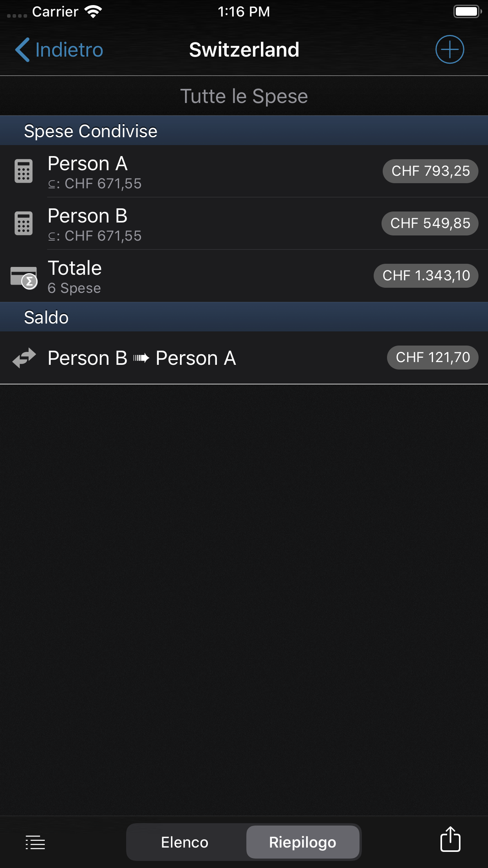Tap the CHF 549,85 amount badge

(x=430, y=223)
